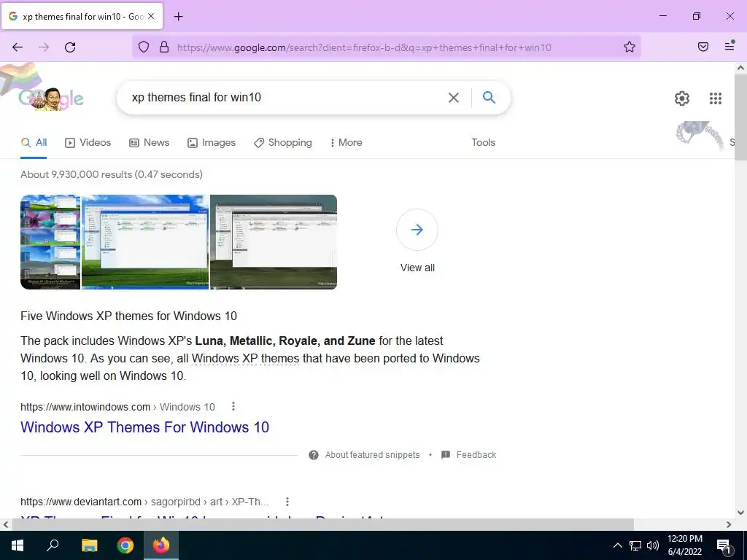
Task: Open the volume tray icon
Action: [653, 545]
